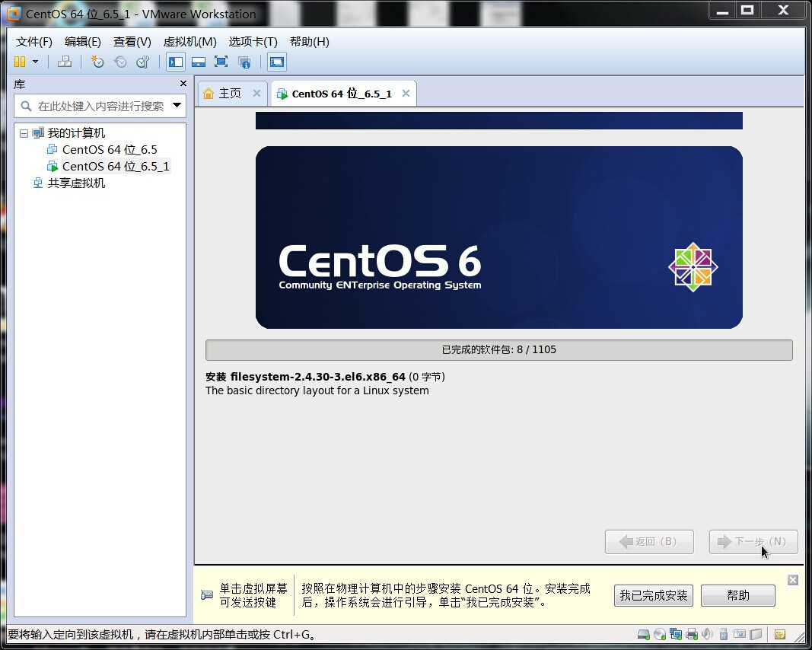Select 共享虚拟机 in the library
Image resolution: width=812 pixels, height=650 pixels.
[76, 183]
